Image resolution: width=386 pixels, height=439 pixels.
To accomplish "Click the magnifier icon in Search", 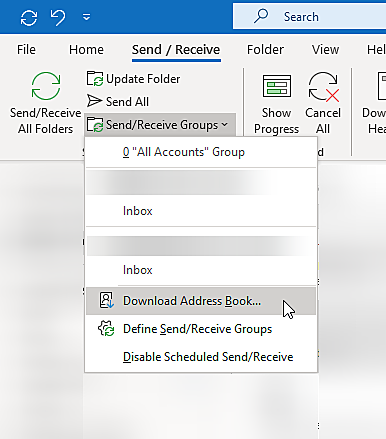I will pyautogui.click(x=261, y=16).
